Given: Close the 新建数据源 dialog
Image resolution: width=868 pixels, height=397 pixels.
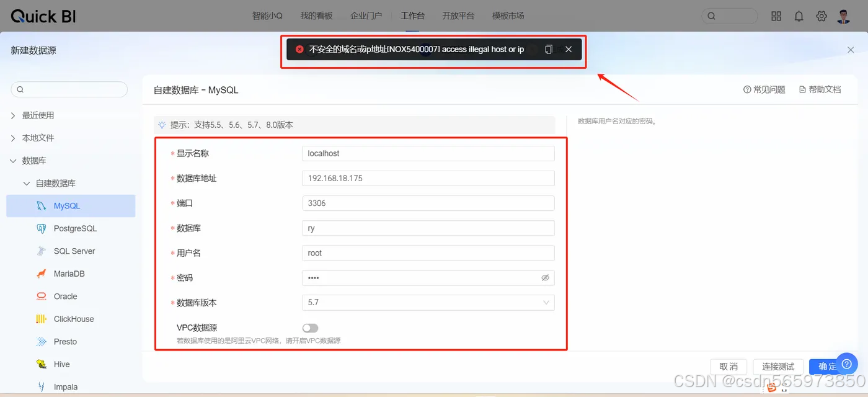Looking at the screenshot, I should coord(851,49).
